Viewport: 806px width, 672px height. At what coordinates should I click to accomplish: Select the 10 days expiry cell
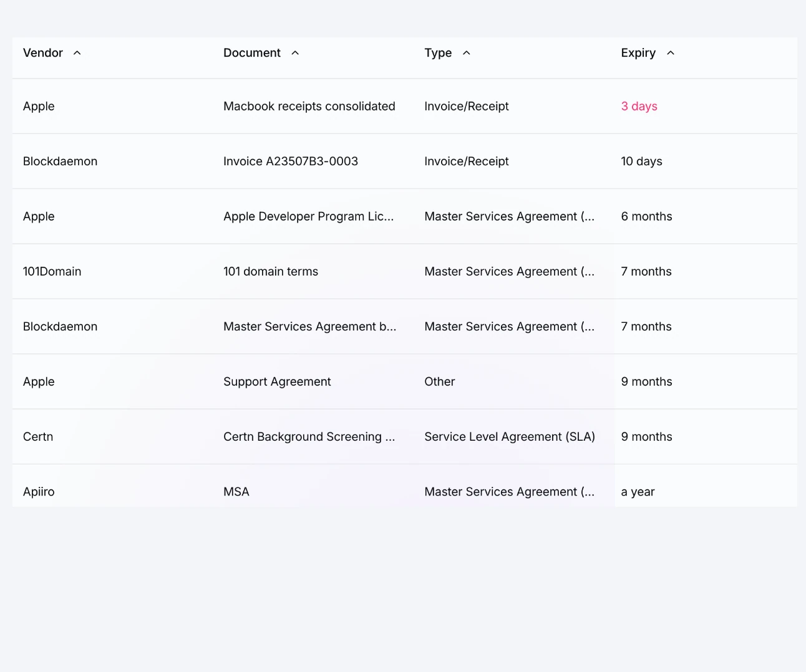tap(641, 161)
